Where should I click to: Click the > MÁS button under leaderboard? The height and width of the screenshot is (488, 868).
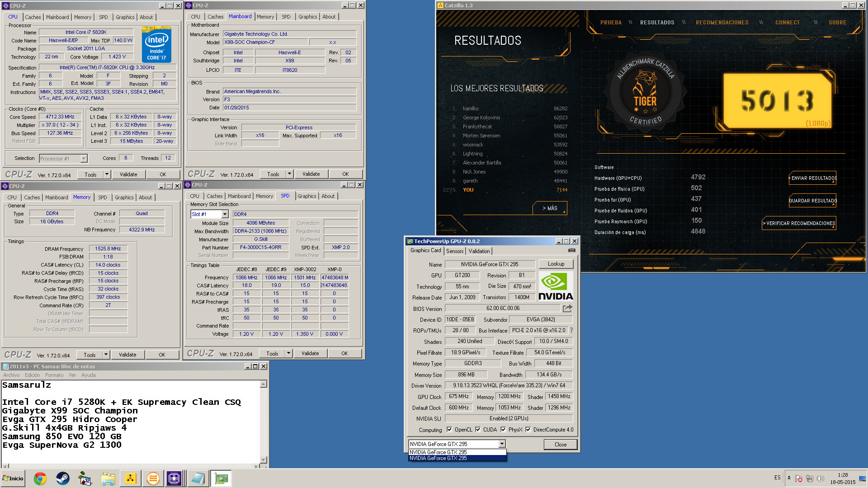(x=550, y=208)
